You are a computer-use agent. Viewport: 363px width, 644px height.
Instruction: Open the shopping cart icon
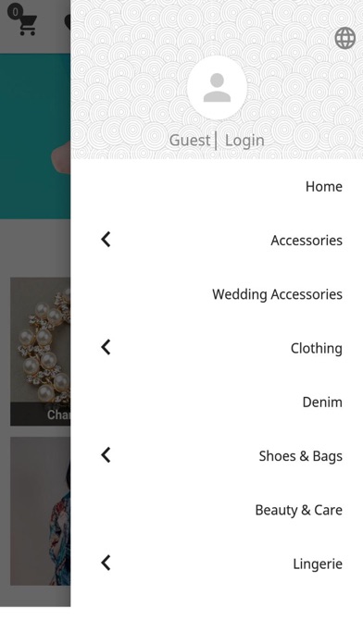[x=25, y=20]
